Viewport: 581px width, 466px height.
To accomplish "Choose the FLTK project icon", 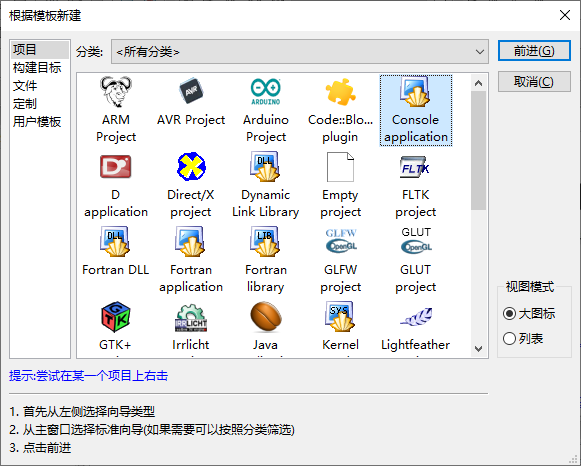I will [415, 167].
